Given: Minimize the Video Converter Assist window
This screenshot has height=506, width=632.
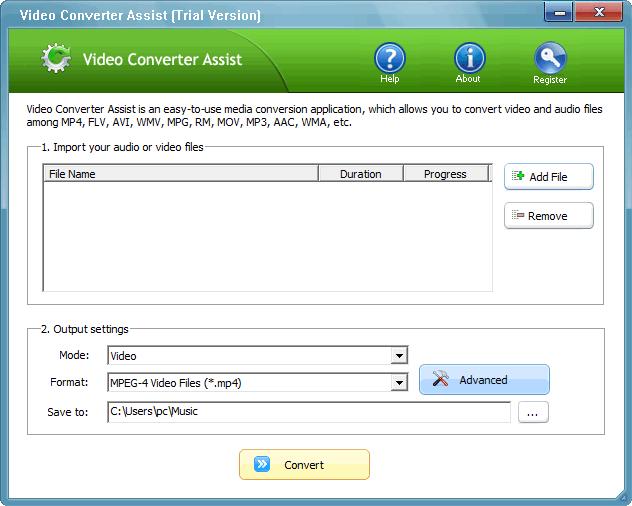Looking at the screenshot, I should click(x=558, y=12).
